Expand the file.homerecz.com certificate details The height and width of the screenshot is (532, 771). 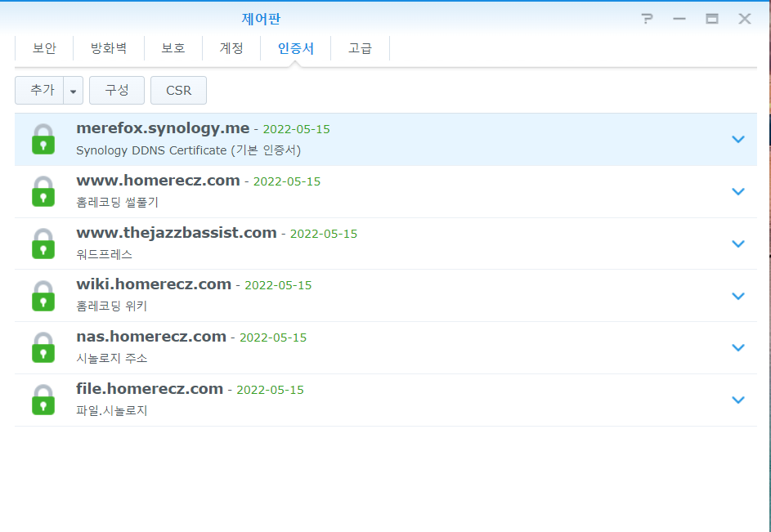[x=738, y=400]
